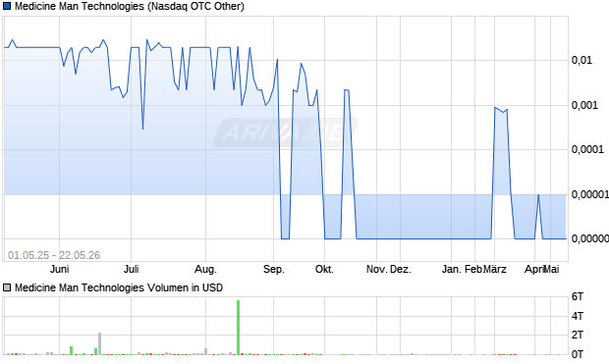Click the 0,0001 price axis label
Image resolution: width=609 pixels, height=364 pixels.
tap(587, 149)
